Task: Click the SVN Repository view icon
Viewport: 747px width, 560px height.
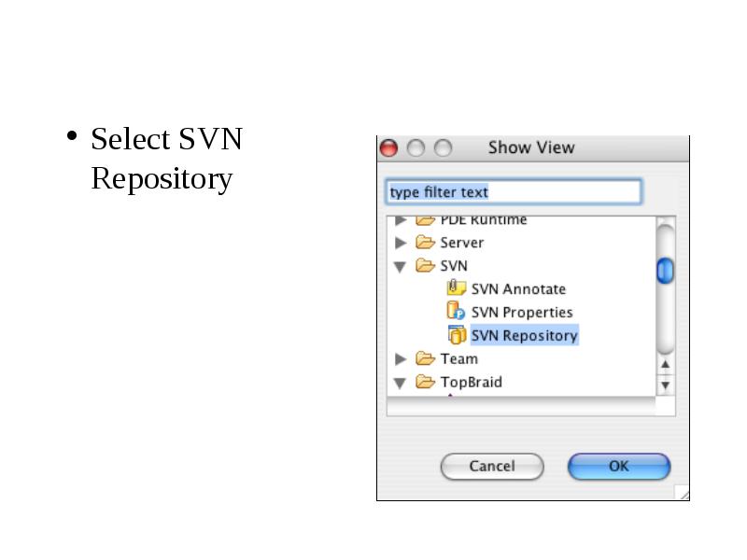Action: coord(457,334)
